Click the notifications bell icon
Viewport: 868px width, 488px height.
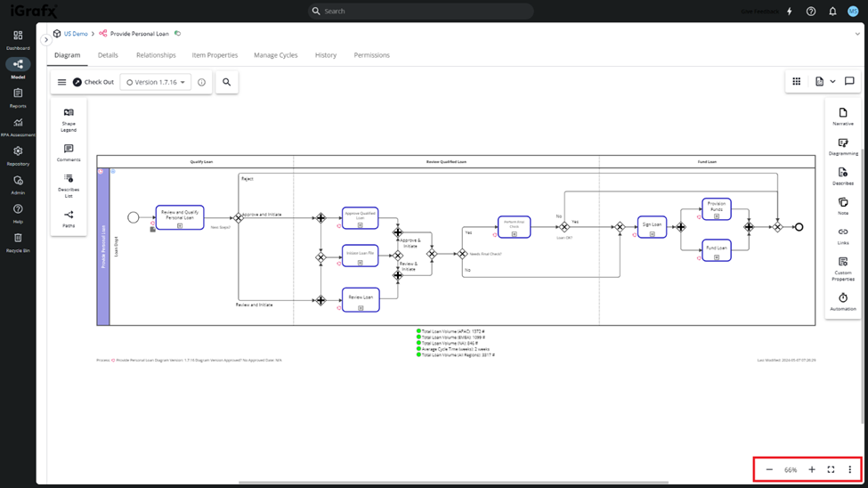point(832,12)
